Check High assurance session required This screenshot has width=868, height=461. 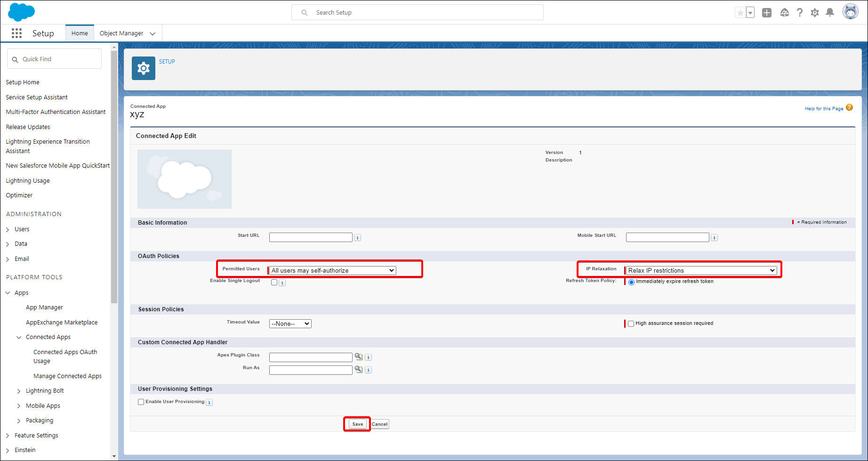pos(631,324)
